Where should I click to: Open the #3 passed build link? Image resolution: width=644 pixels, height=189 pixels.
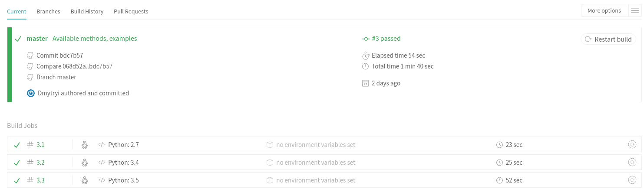pyautogui.click(x=386, y=39)
